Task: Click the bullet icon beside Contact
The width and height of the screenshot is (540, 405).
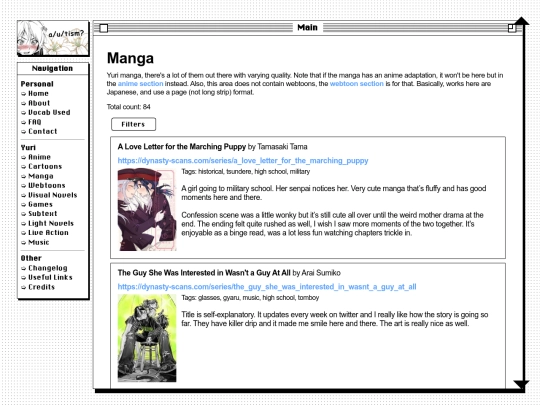Action: (23, 132)
